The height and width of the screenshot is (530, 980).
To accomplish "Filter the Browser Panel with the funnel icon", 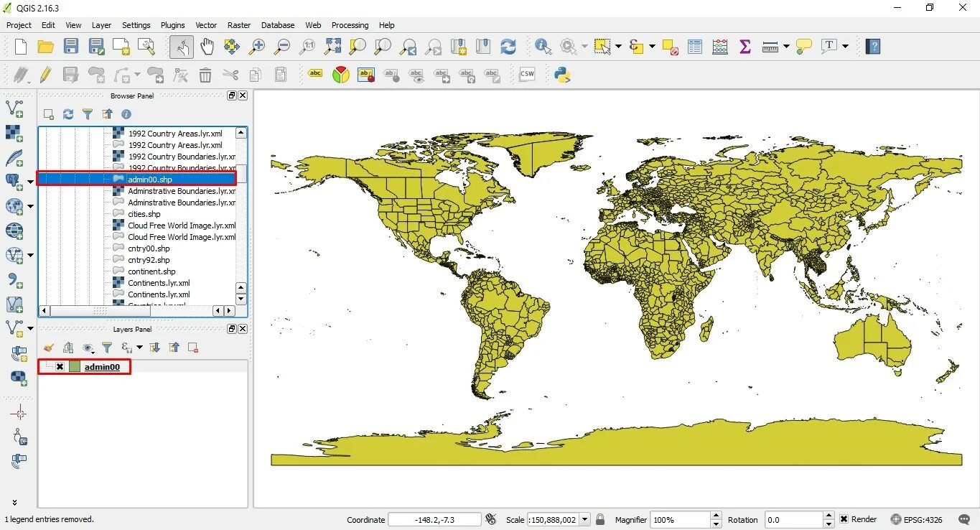I will tap(88, 114).
